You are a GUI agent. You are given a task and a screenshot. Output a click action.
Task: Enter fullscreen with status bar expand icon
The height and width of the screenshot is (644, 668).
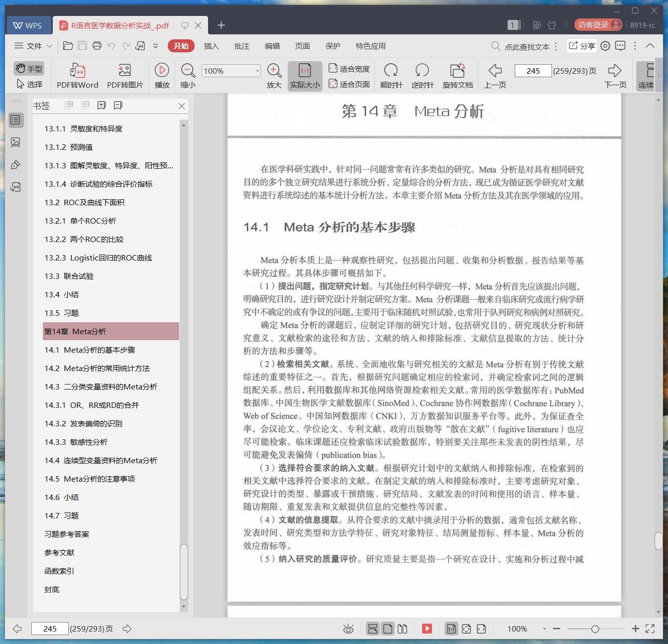pyautogui.click(x=650, y=629)
